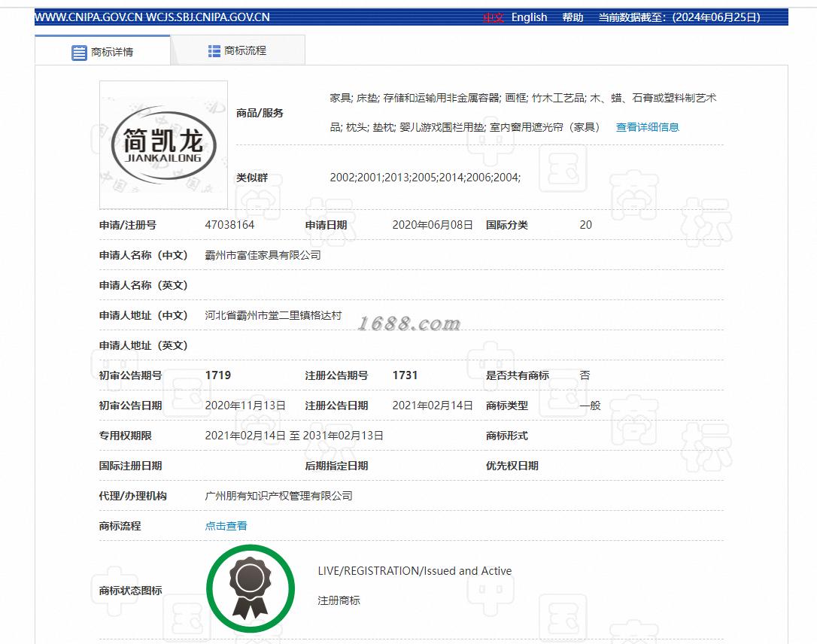Click the 商标详情 document icon
This screenshot has width=817, height=644.
point(79,53)
